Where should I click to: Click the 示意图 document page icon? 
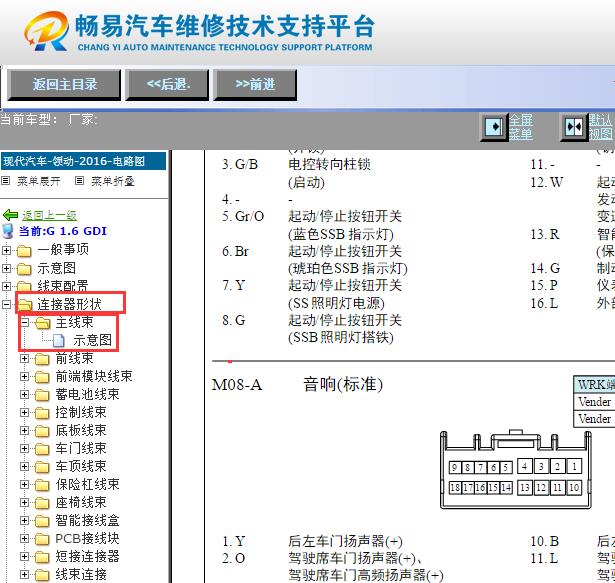(59, 341)
